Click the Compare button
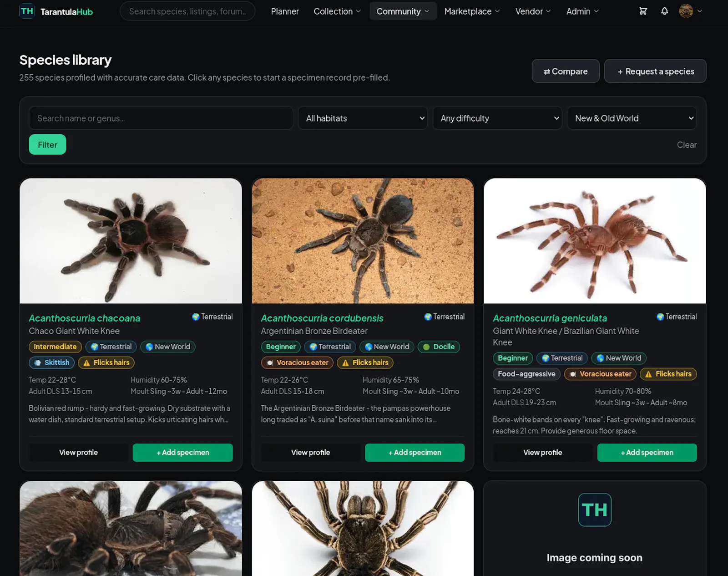The image size is (728, 576). pyautogui.click(x=566, y=71)
